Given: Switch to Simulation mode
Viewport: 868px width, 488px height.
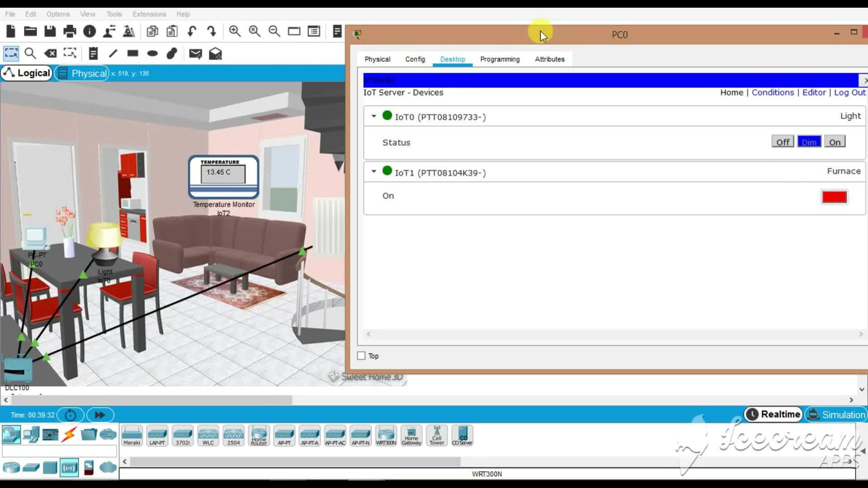Looking at the screenshot, I should tap(836, 414).
